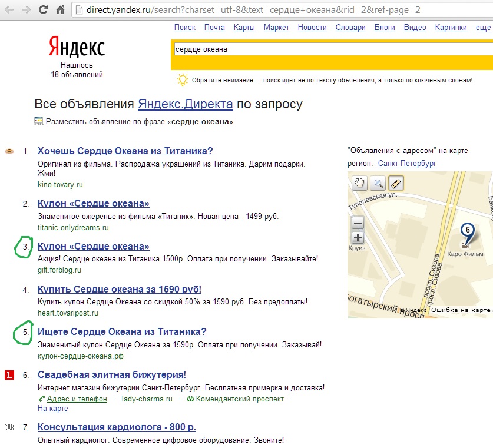
Task: Open the Видео navigation link
Action: click(415, 28)
